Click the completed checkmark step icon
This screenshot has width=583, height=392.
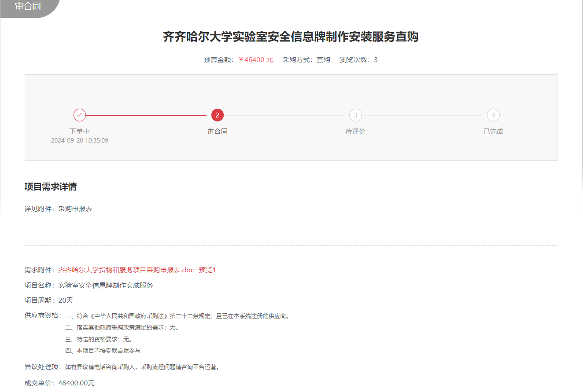coord(80,115)
